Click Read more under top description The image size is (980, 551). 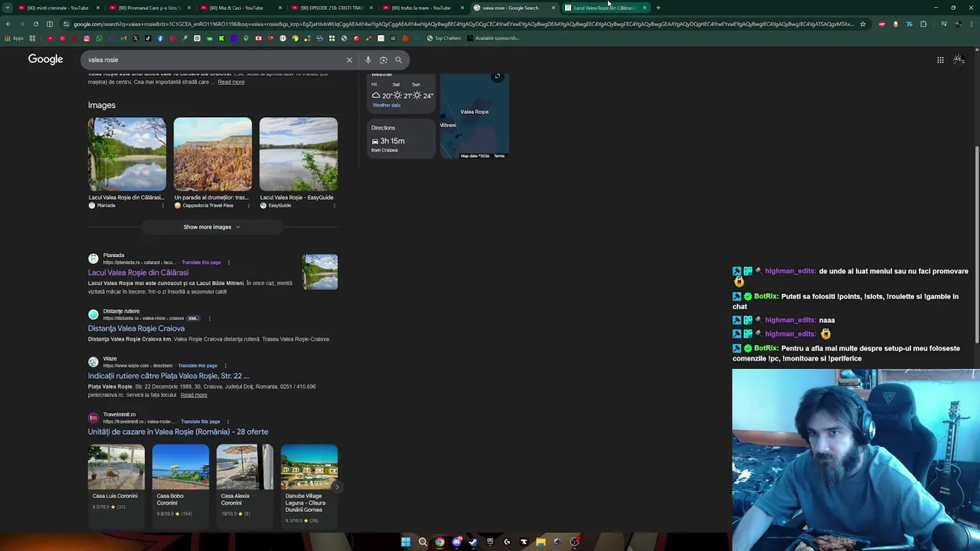[x=231, y=82]
